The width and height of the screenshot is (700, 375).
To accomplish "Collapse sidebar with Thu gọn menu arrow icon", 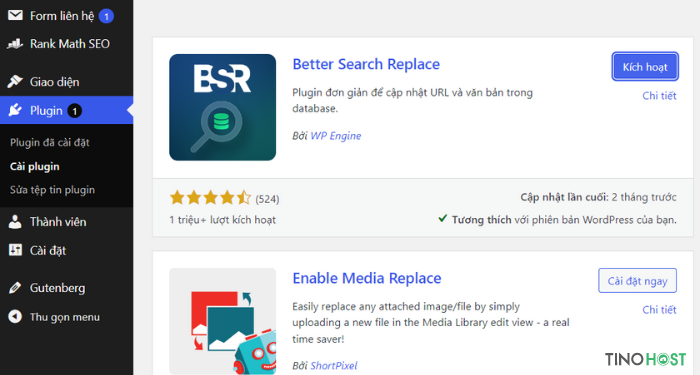I will pos(15,317).
